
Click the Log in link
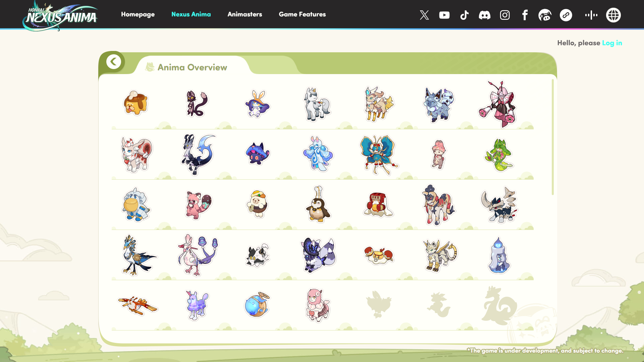coord(612,43)
